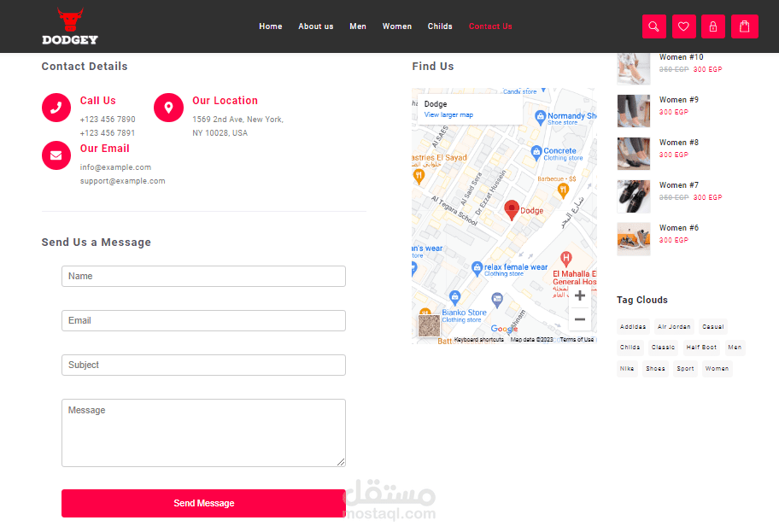Click Terms of Use on the map

[x=577, y=340]
